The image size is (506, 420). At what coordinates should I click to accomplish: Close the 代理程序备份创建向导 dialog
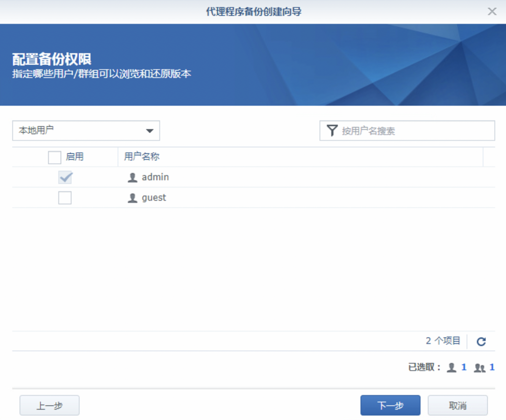pyautogui.click(x=492, y=12)
